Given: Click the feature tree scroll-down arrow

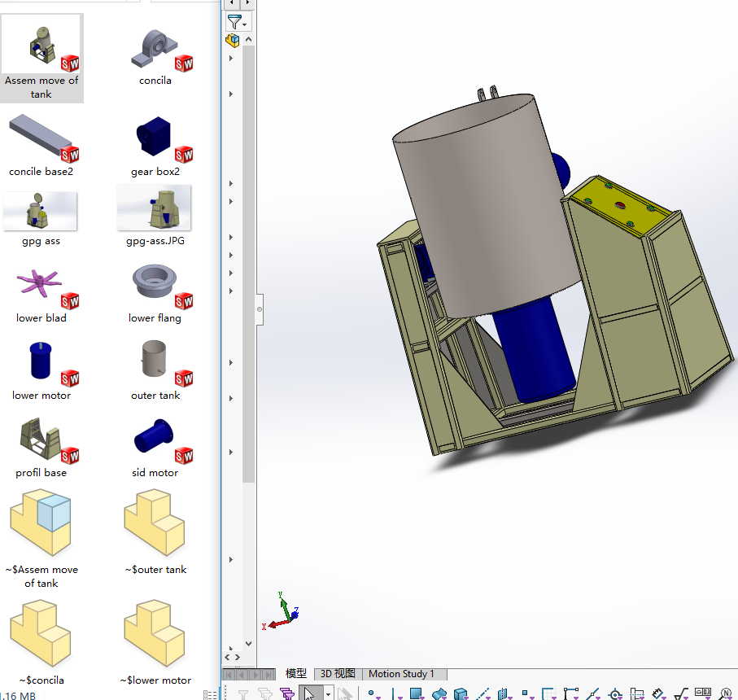Looking at the screenshot, I should (x=248, y=644).
